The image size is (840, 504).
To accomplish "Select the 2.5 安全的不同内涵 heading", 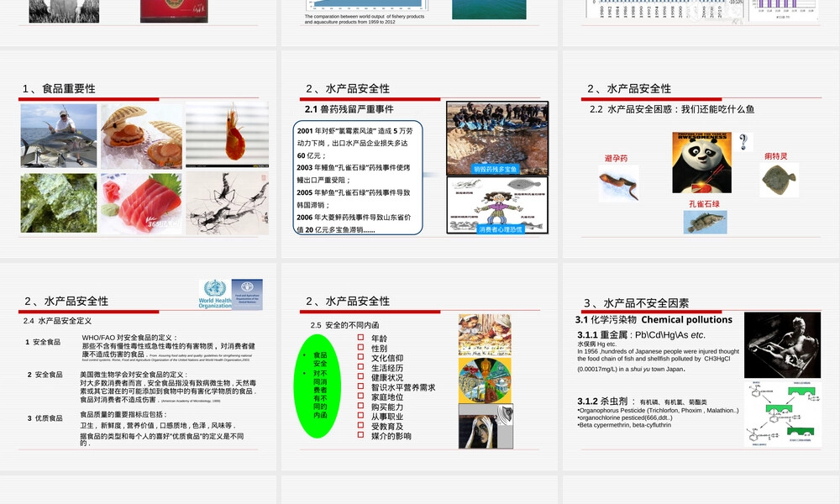I will pos(344,325).
